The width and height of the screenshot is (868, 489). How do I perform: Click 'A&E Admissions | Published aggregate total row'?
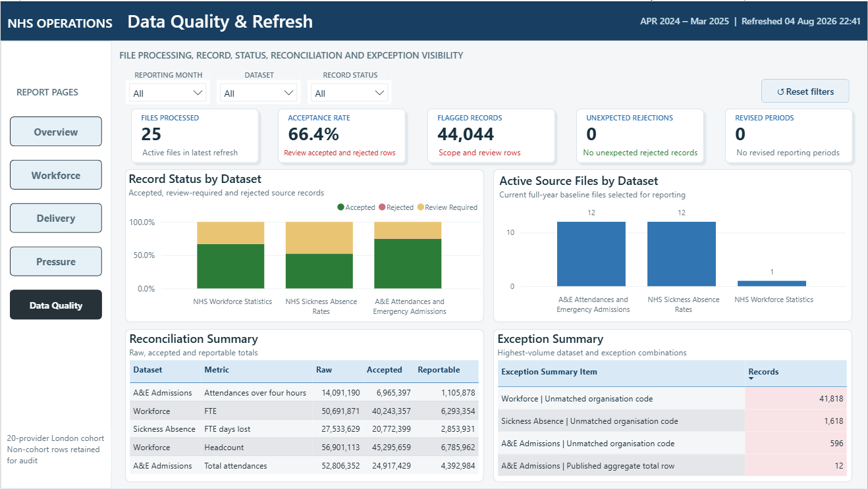click(672, 466)
